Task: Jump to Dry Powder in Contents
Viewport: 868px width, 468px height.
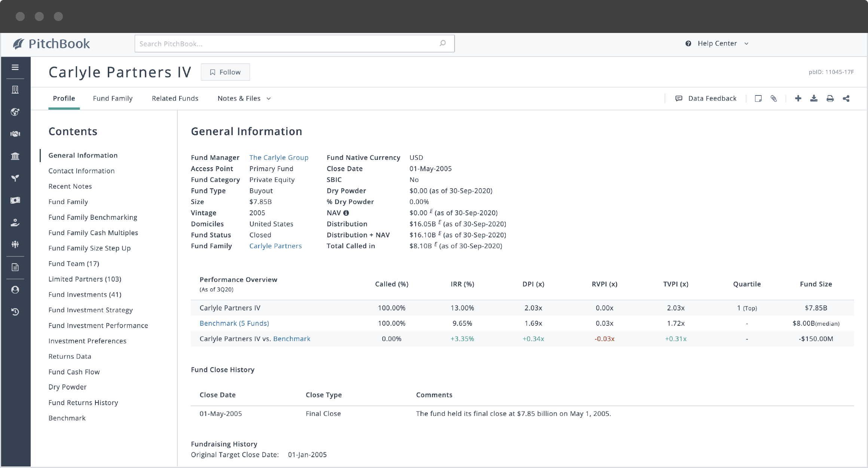Action: click(67, 387)
